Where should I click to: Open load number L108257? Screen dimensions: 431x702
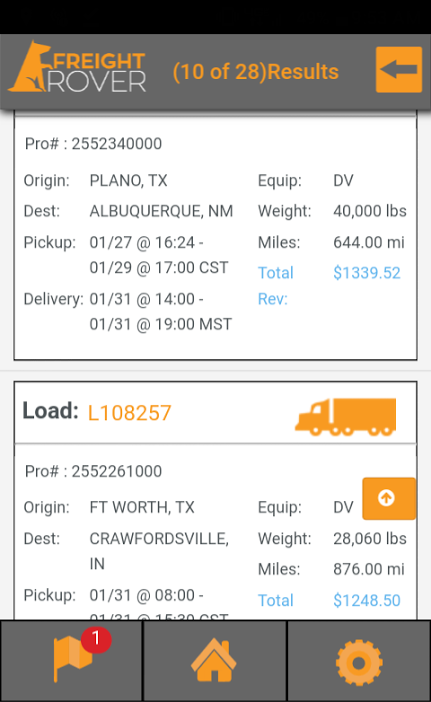pyautogui.click(x=129, y=413)
